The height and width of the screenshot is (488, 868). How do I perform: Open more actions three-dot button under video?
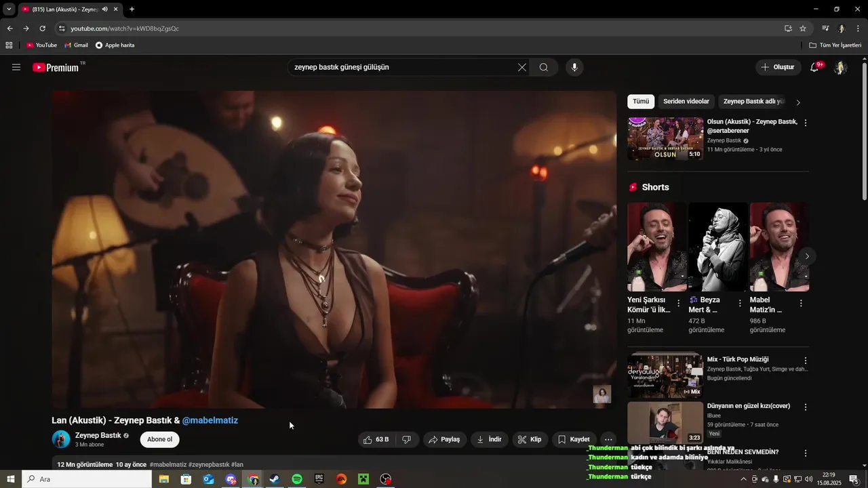tap(608, 439)
